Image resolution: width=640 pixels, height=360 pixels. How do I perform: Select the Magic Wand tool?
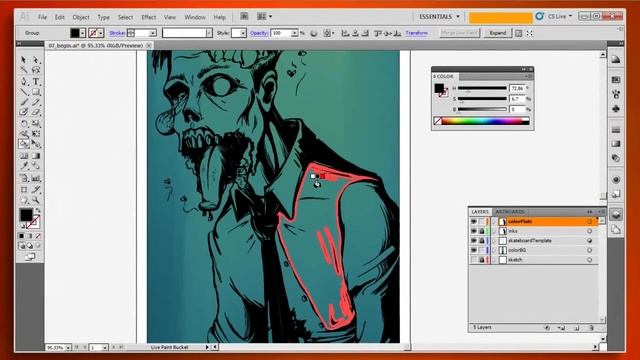(23, 70)
